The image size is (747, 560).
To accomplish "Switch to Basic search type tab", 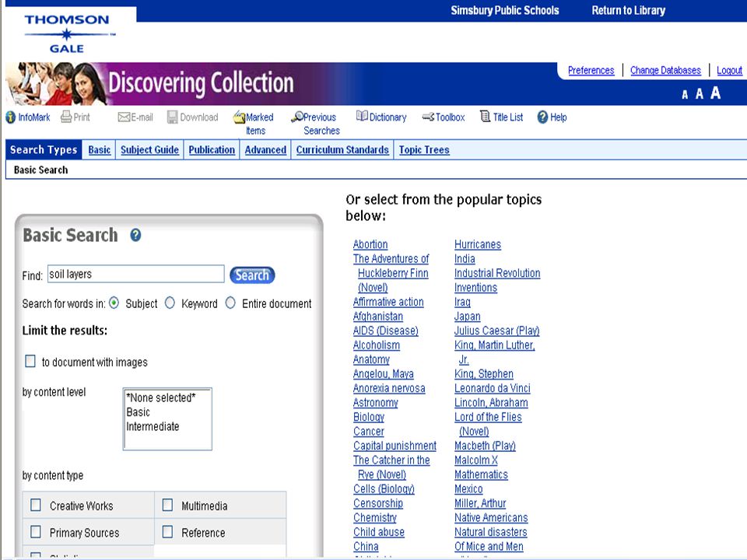I will (99, 150).
